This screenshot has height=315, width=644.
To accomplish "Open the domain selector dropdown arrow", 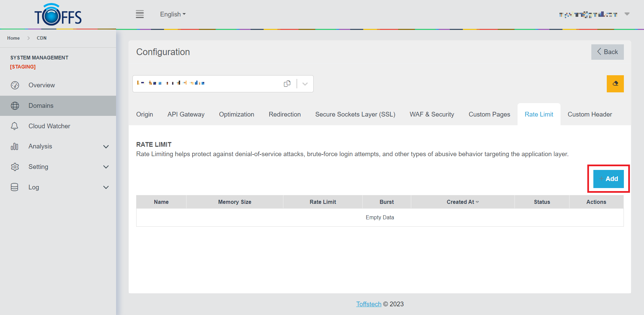I will pos(305,84).
